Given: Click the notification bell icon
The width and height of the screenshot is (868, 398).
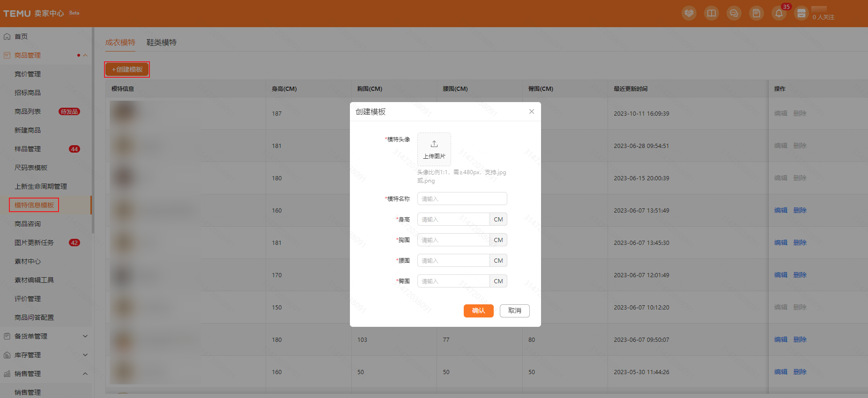Looking at the screenshot, I should click(779, 14).
